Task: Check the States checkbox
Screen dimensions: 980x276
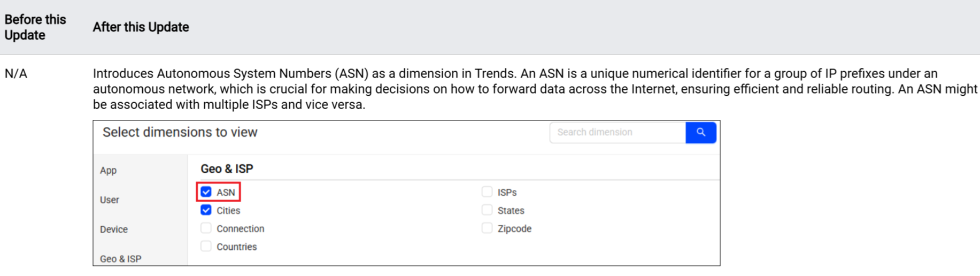Action: 487,210
